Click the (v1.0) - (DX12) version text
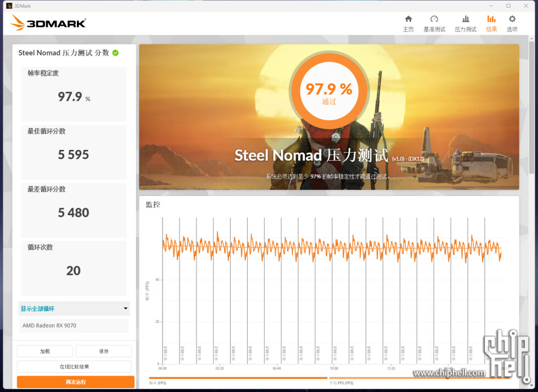This screenshot has height=392, width=538. click(x=408, y=159)
